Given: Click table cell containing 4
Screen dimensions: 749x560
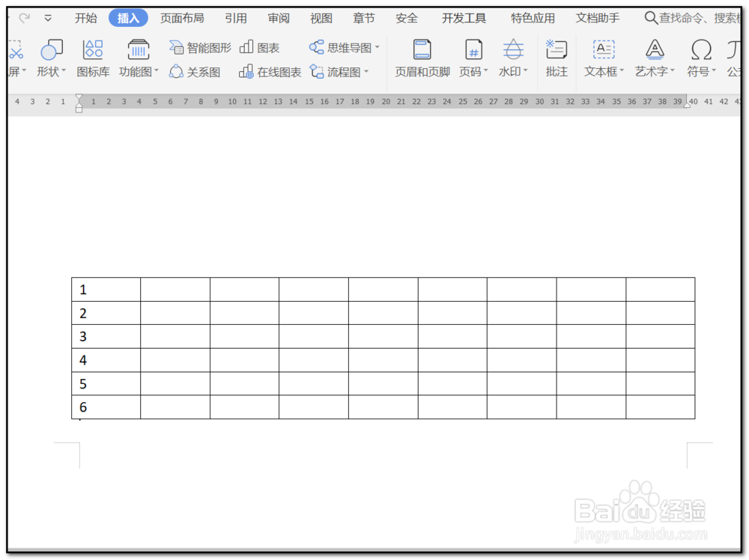Looking at the screenshot, I should coord(106,360).
